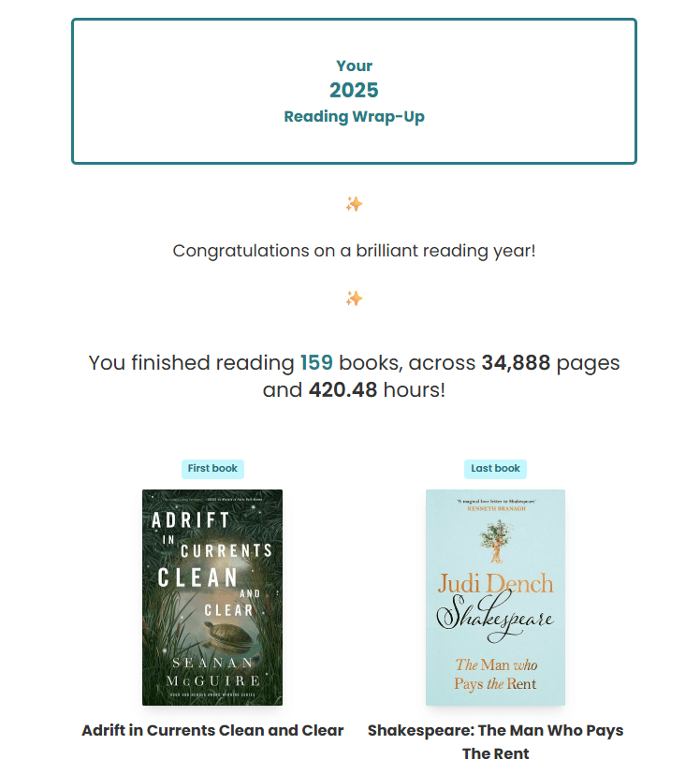This screenshot has width=700, height=774.
Task: Click Judi Dench name on the book cover
Action: coord(495,585)
